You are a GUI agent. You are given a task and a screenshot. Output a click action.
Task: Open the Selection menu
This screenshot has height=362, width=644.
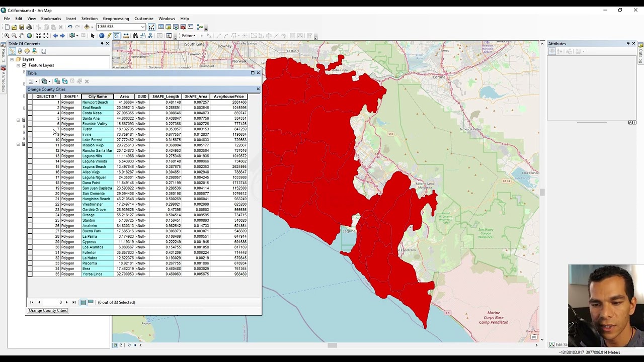[89, 19]
